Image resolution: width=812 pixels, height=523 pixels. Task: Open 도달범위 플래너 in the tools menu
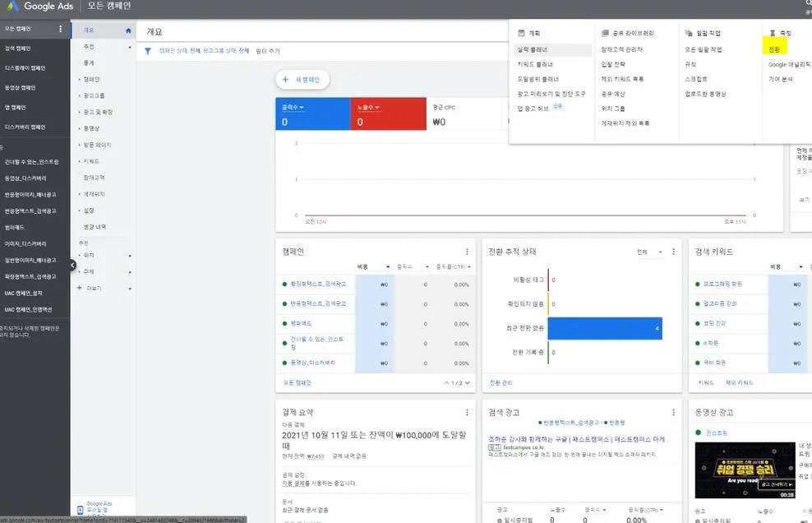tap(538, 79)
